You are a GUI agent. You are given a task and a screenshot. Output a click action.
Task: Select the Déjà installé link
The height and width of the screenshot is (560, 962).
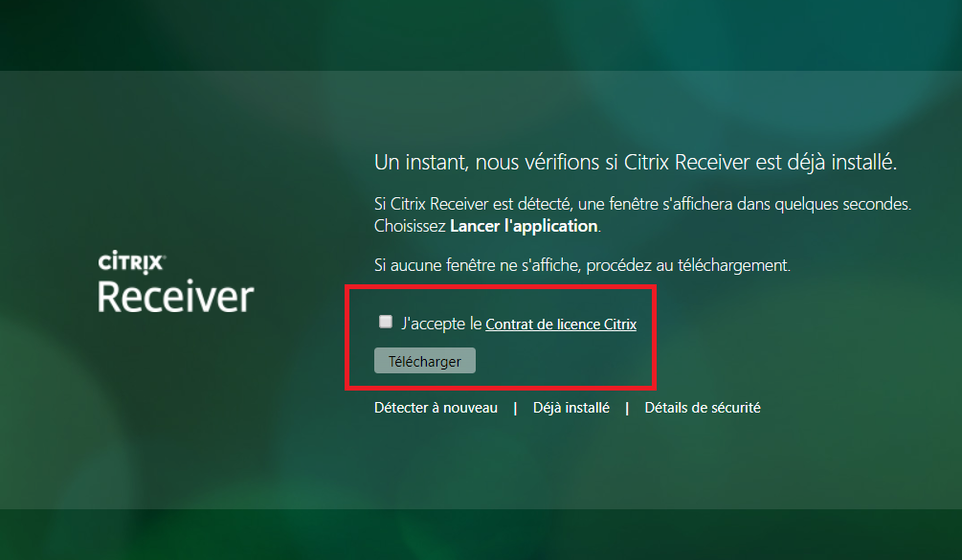571,408
